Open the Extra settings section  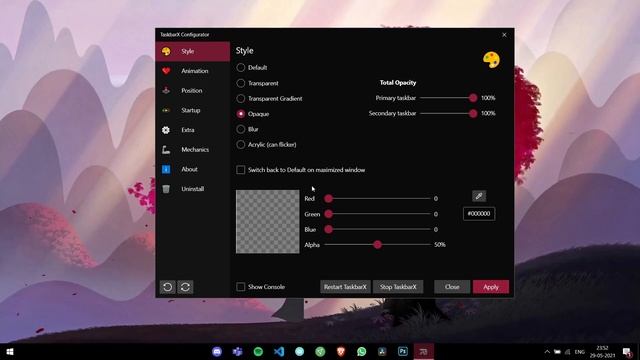192,130
